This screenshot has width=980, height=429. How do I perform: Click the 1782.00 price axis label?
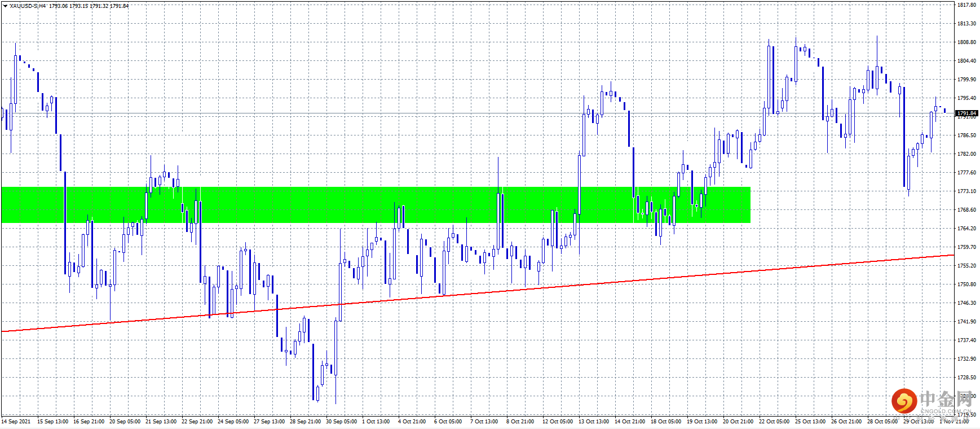click(966, 154)
